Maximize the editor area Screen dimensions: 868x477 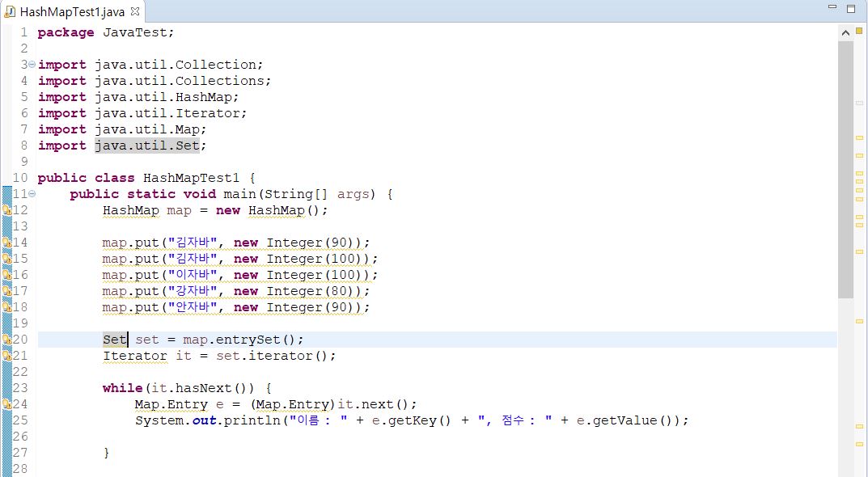(x=851, y=8)
